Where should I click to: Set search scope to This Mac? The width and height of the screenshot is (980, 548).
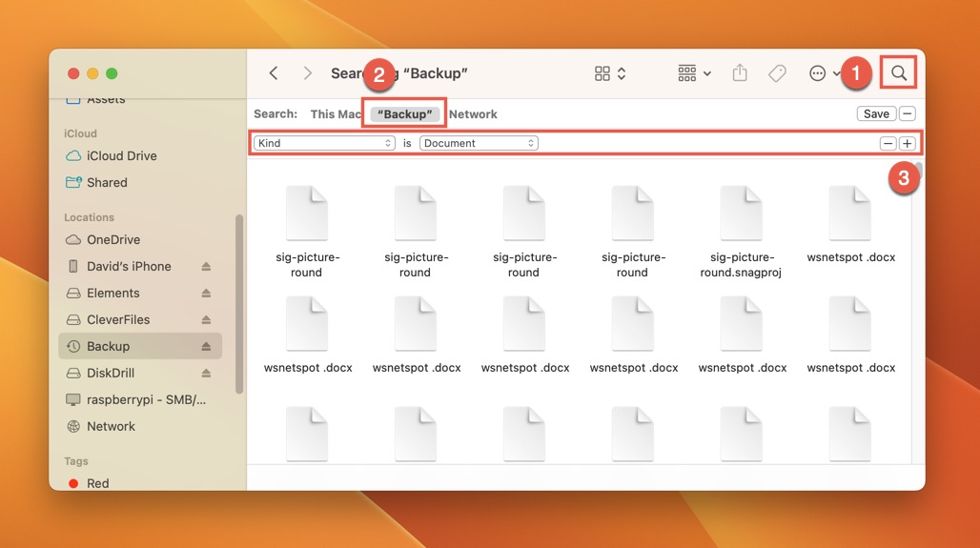336,114
